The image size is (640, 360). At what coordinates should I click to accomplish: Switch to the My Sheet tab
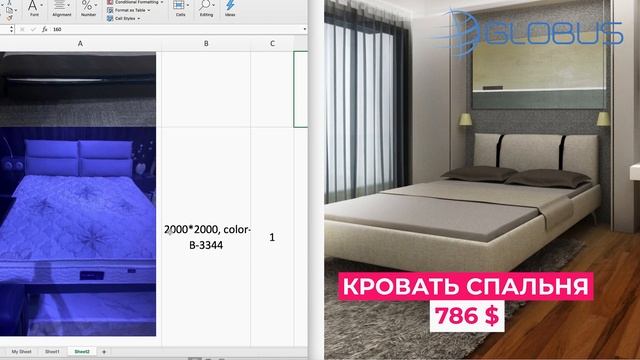(x=21, y=351)
